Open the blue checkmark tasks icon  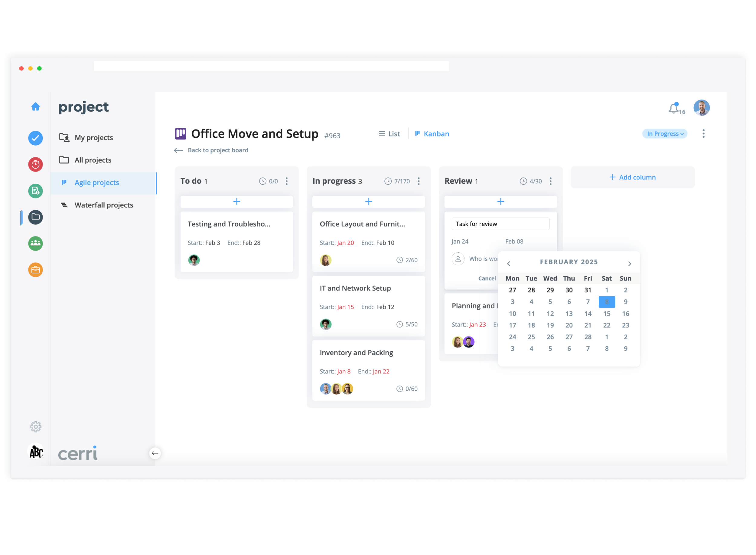[x=36, y=138]
